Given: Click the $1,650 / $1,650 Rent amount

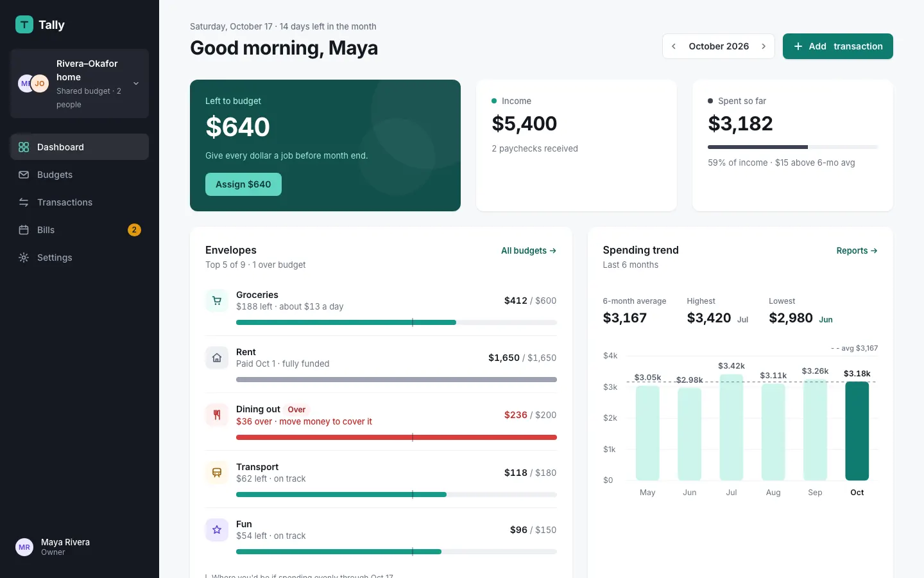Looking at the screenshot, I should [x=522, y=358].
